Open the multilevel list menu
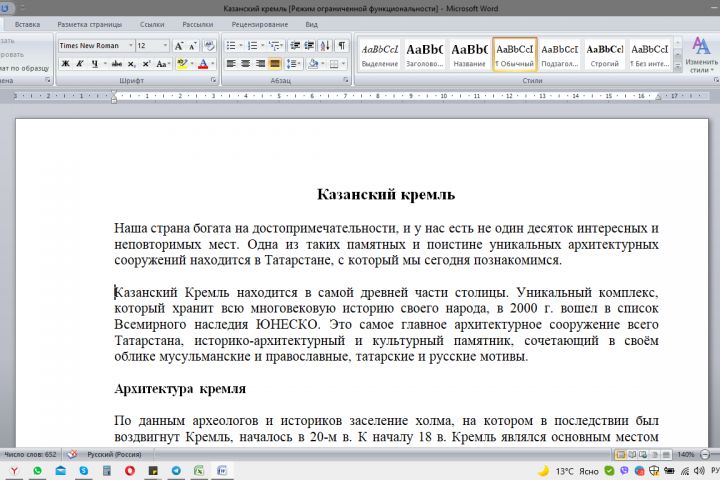This screenshot has height=480, width=720. click(x=275, y=45)
